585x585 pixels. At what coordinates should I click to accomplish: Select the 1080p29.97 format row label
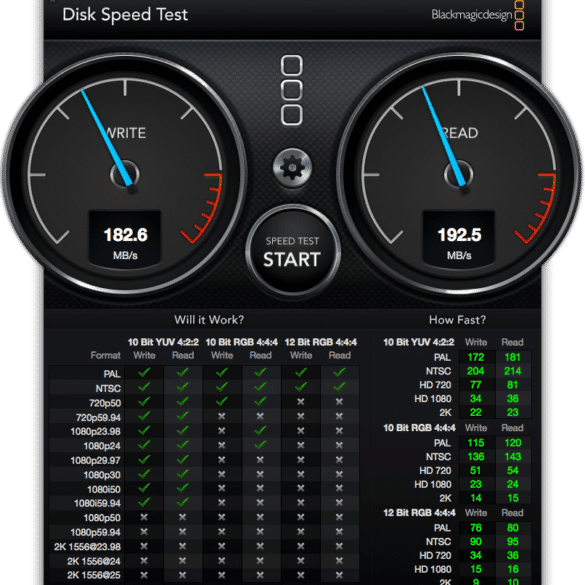point(96,461)
